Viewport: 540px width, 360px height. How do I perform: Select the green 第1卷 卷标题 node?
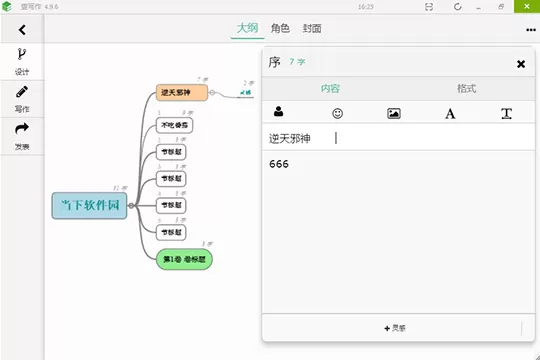click(184, 259)
